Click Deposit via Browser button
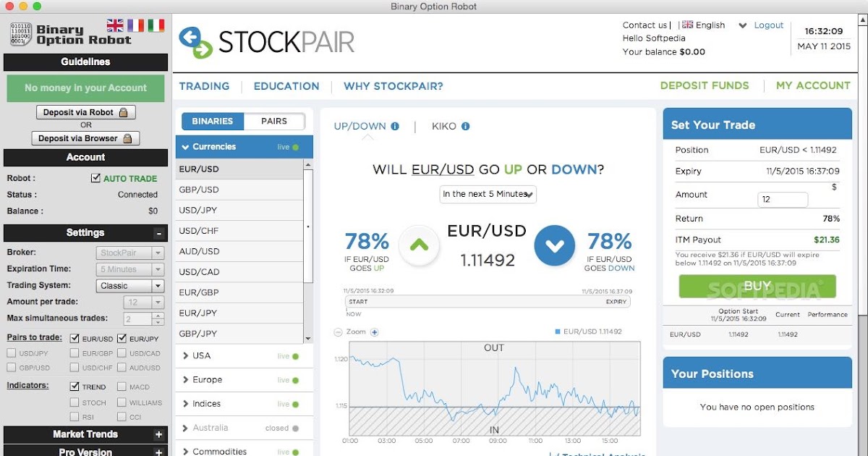The image size is (868, 456). click(85, 138)
